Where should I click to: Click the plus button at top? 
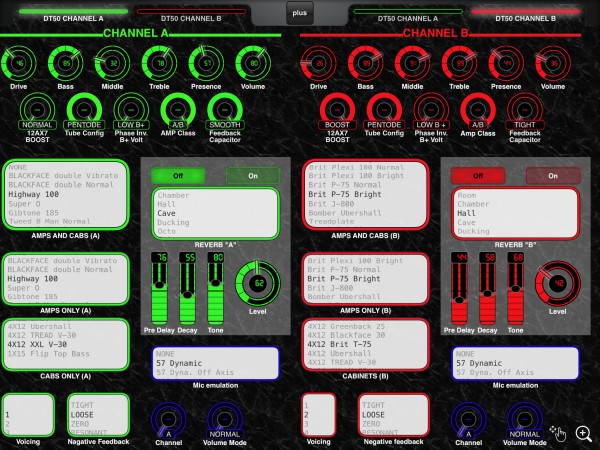(300, 13)
